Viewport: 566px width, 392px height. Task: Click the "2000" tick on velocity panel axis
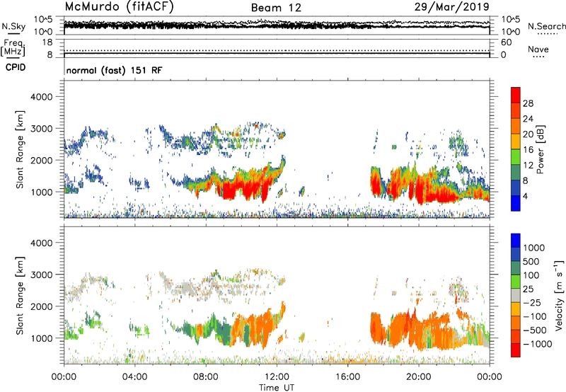[42, 306]
